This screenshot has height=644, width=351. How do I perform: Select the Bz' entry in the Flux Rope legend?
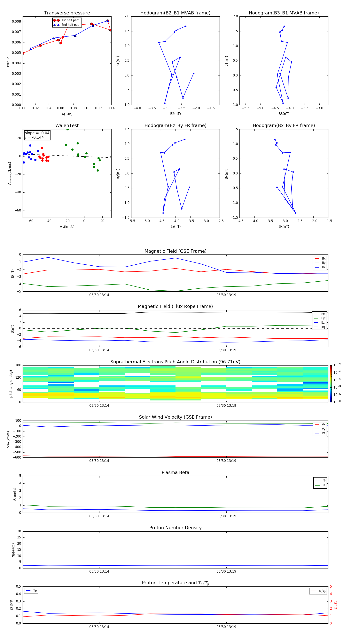pyautogui.click(x=320, y=323)
